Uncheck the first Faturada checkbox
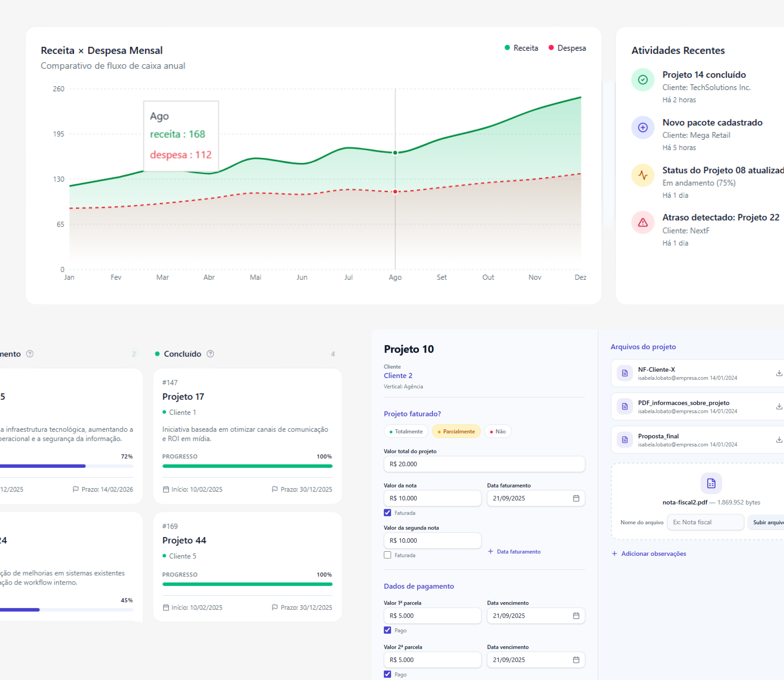 coord(387,513)
